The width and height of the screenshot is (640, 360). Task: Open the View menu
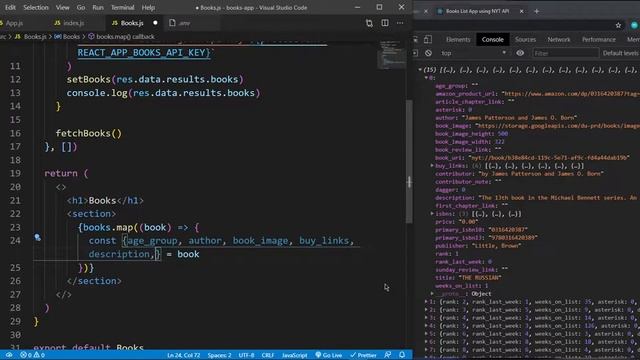tap(62, 7)
